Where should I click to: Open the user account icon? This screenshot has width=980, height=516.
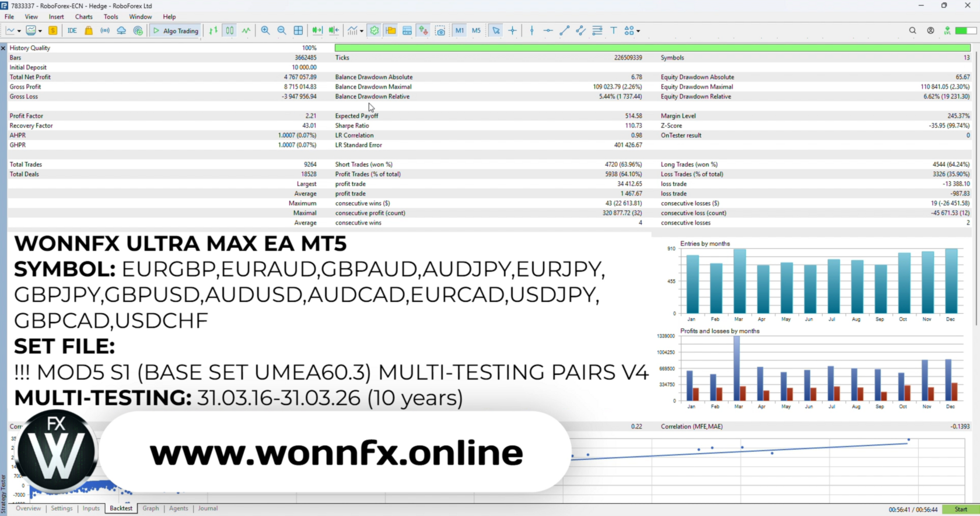[930, 31]
